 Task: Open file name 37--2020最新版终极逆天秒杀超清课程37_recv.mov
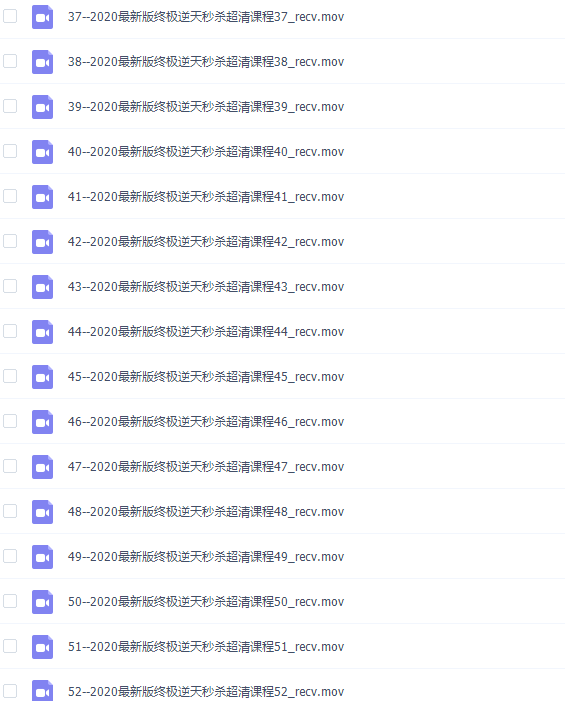pos(206,17)
